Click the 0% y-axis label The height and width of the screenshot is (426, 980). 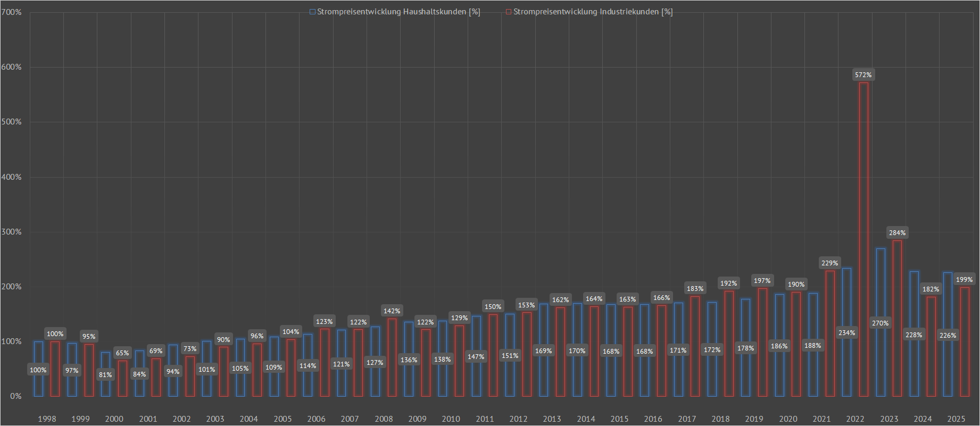[15, 396]
